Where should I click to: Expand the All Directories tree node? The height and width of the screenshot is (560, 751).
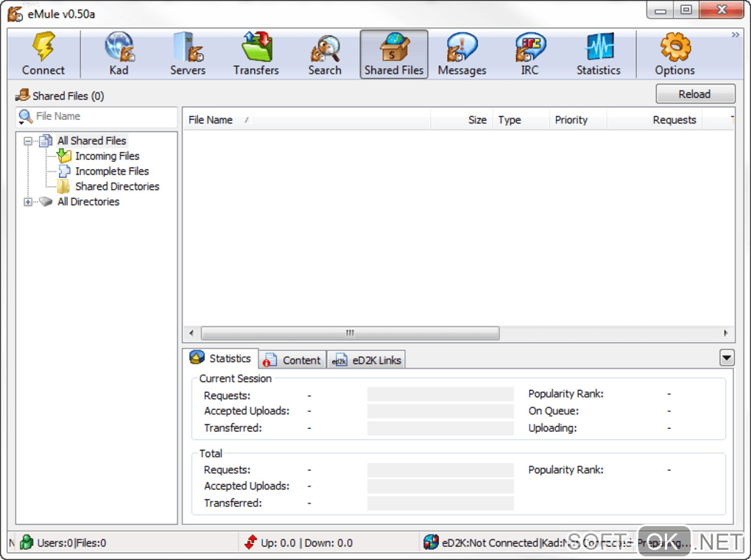(x=28, y=202)
